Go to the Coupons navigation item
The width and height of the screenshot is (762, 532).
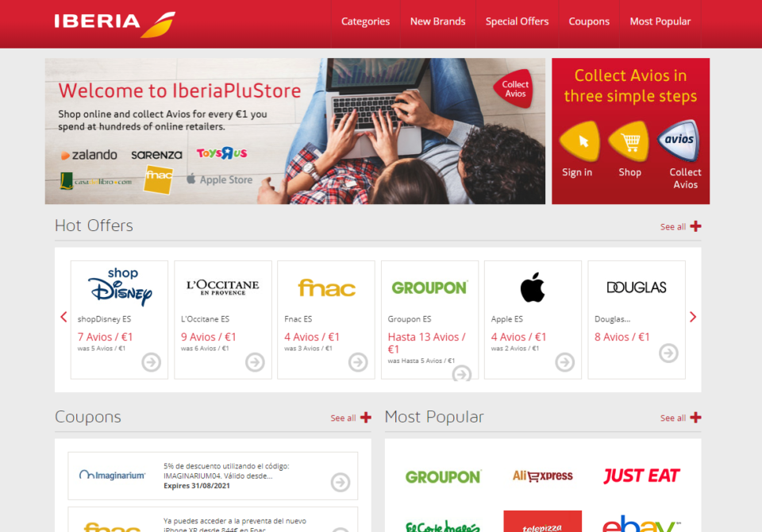589,21
